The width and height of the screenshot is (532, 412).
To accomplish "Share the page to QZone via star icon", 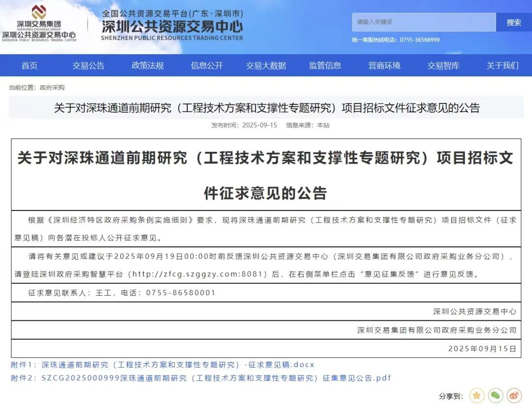I will [477, 395].
